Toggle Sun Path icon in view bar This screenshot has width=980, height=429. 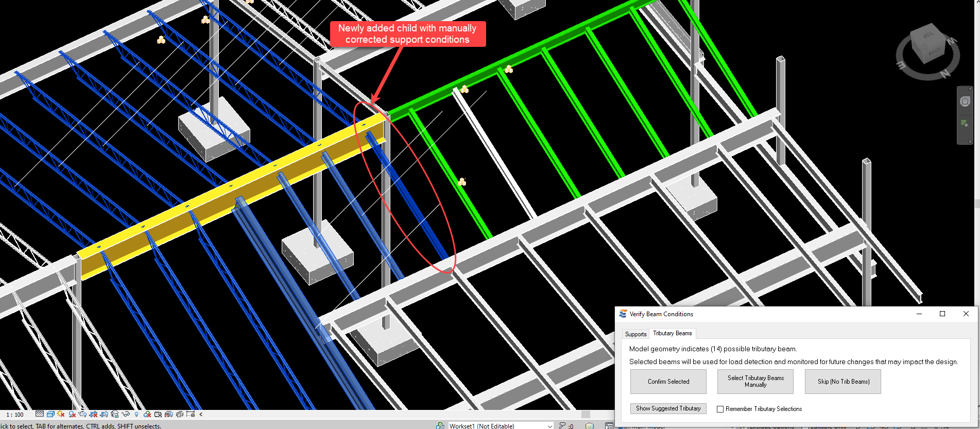[61, 414]
